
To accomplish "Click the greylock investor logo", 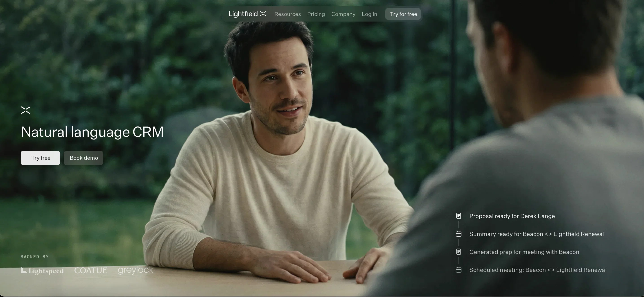I will point(136,270).
